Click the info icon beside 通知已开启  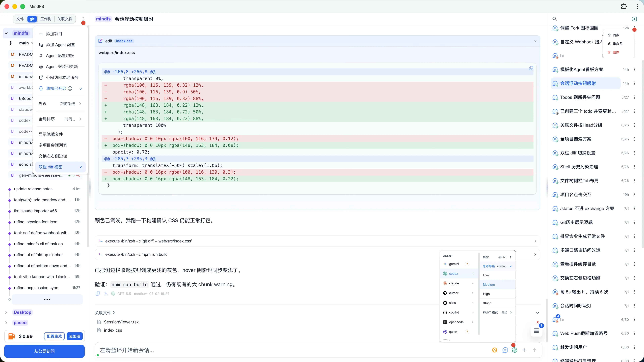[70, 88]
